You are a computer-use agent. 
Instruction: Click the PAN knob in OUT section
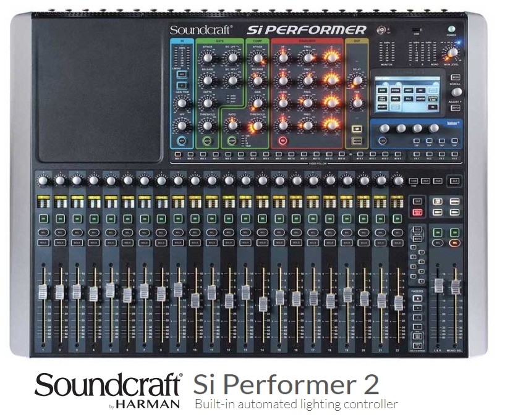point(357,103)
